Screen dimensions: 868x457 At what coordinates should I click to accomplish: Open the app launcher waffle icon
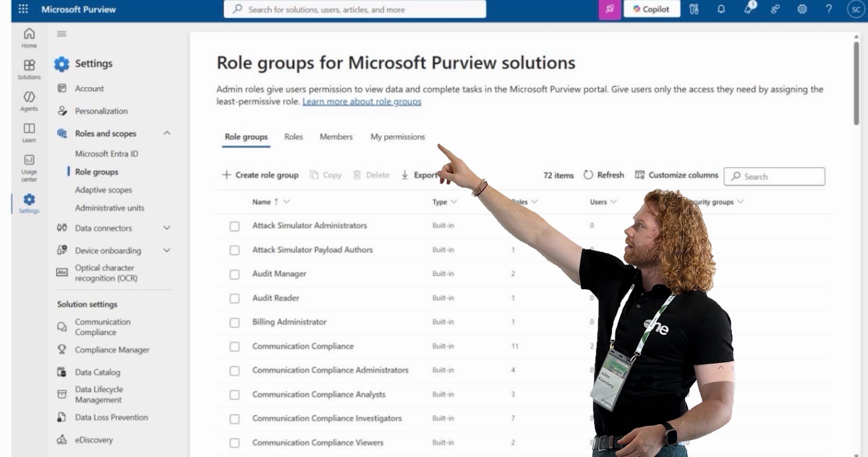[x=23, y=9]
